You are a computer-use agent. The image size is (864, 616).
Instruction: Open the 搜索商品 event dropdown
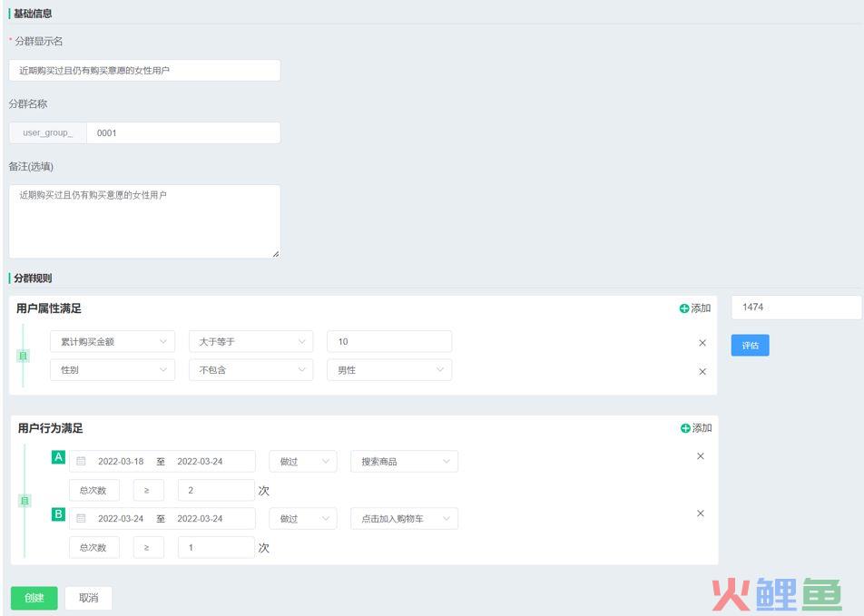click(404, 462)
